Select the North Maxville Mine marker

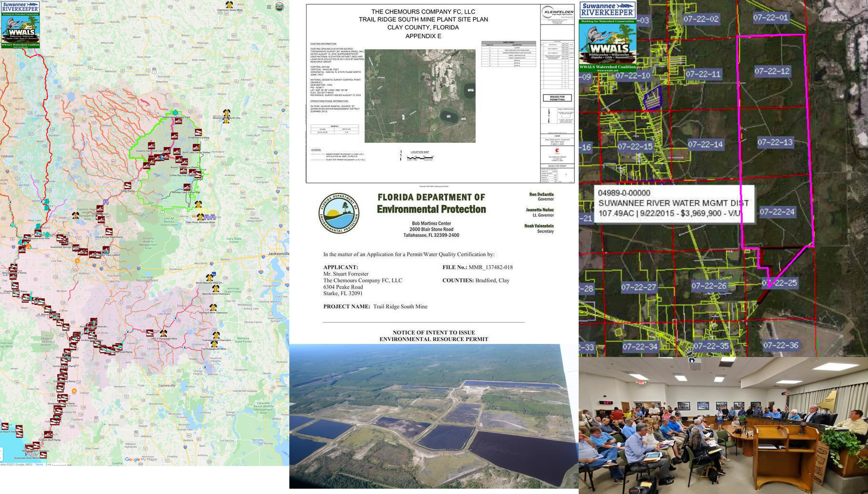click(x=209, y=278)
